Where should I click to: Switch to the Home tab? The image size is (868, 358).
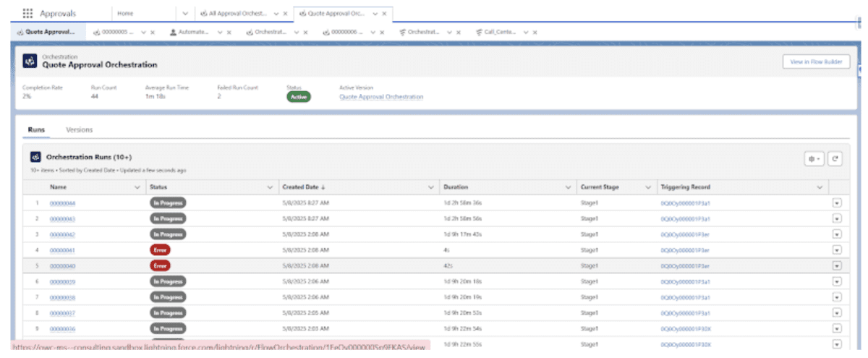click(125, 13)
